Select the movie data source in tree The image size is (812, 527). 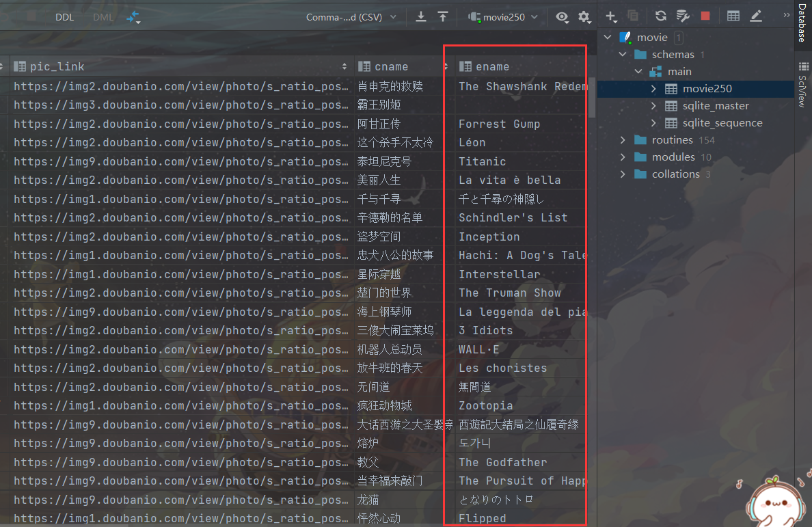[x=652, y=38]
